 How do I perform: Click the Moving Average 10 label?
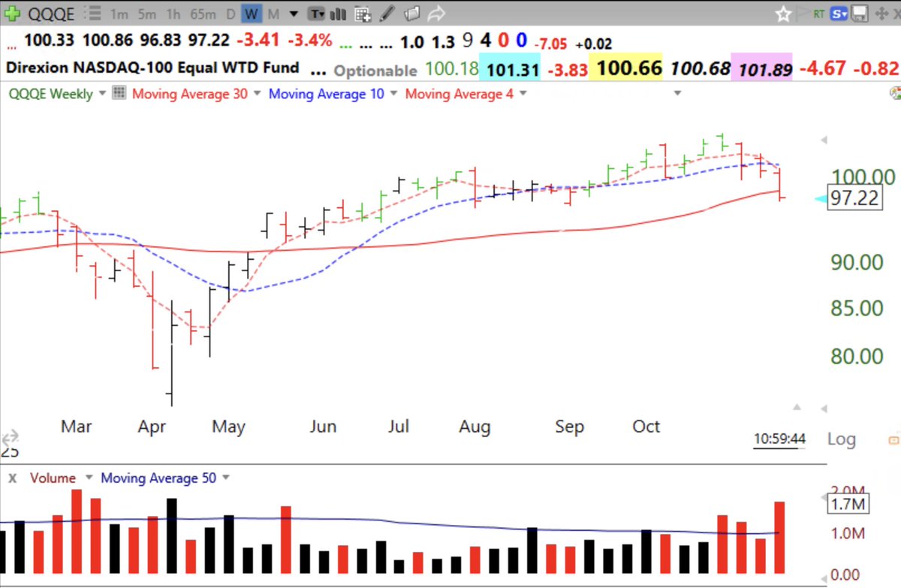point(326,93)
